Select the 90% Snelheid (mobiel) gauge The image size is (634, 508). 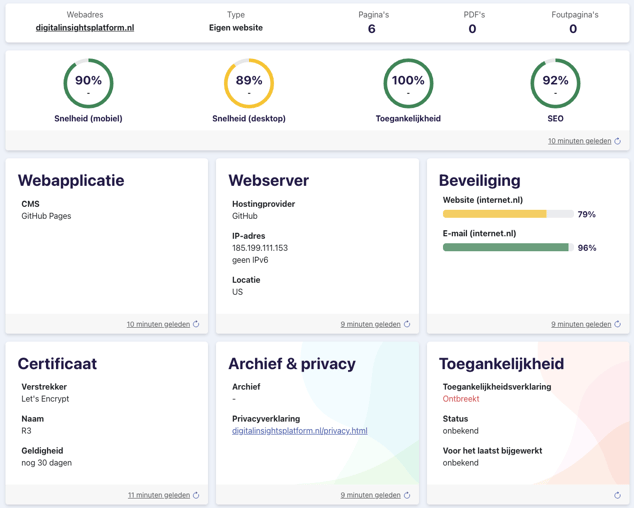88,83
